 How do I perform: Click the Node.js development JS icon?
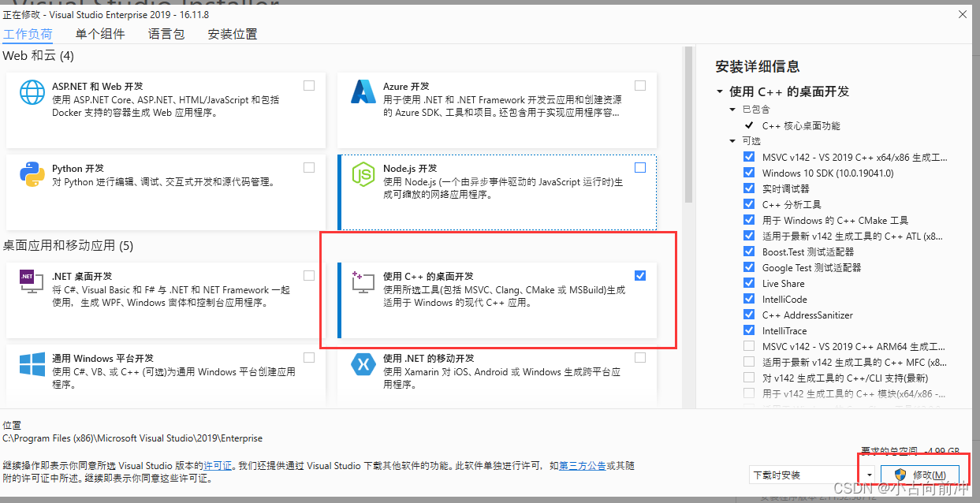click(363, 175)
